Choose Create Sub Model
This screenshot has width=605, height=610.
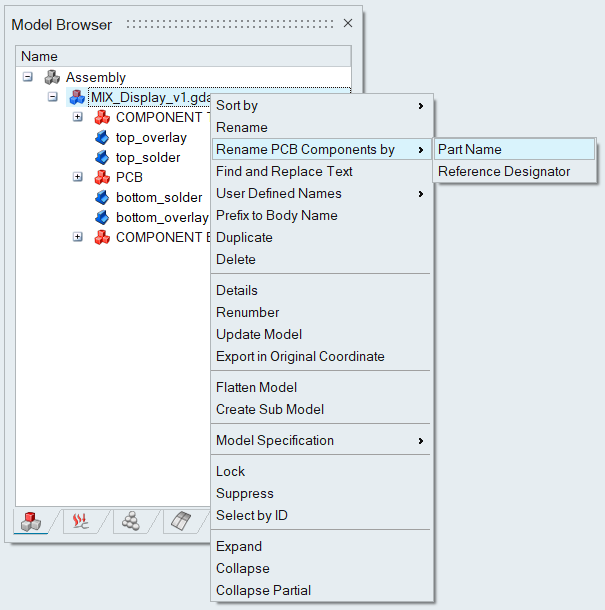pos(322,409)
